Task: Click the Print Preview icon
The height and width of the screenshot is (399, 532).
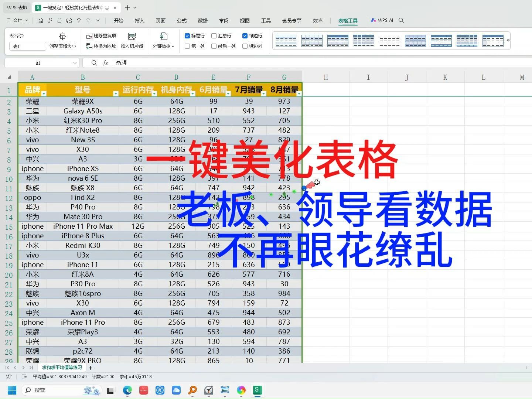Action: point(69,20)
